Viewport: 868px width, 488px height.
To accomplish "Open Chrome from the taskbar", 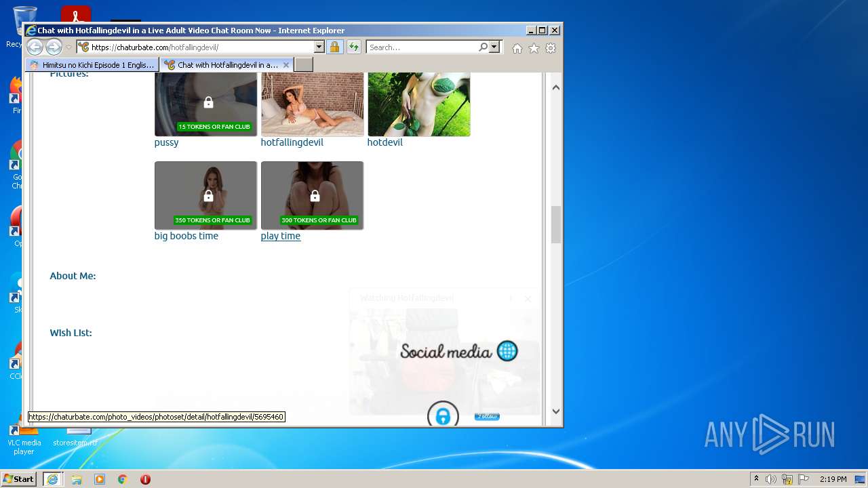I will click(x=123, y=479).
